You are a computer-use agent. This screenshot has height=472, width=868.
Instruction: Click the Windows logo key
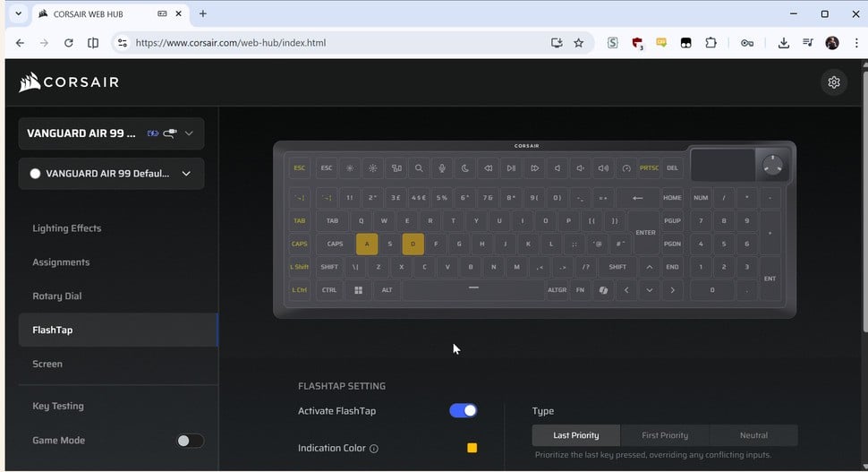pos(359,290)
